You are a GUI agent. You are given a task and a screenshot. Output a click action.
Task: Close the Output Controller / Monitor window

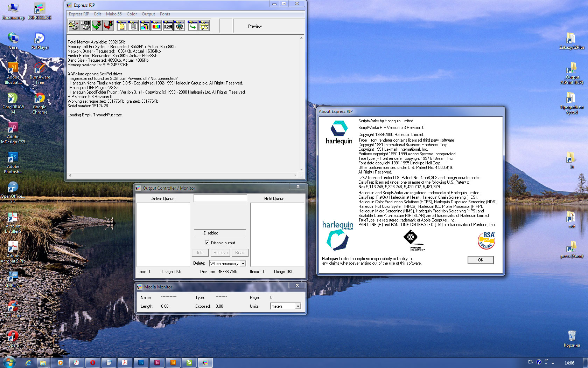pos(298,187)
